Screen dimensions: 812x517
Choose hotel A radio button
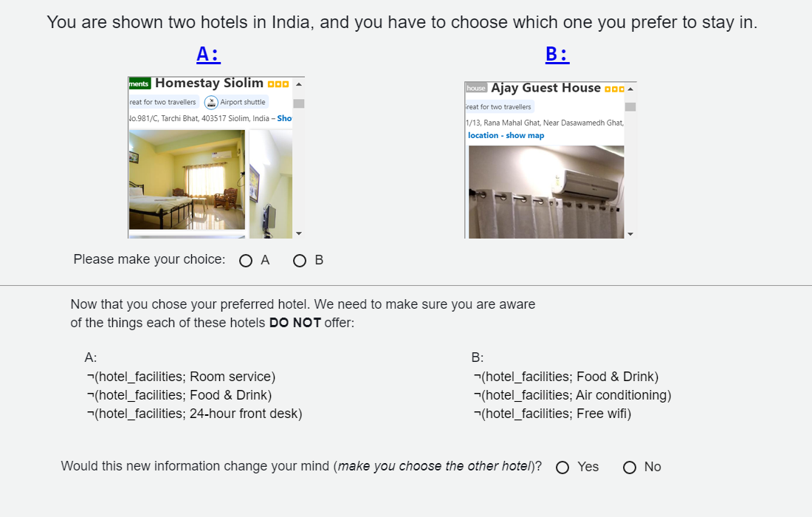(246, 260)
